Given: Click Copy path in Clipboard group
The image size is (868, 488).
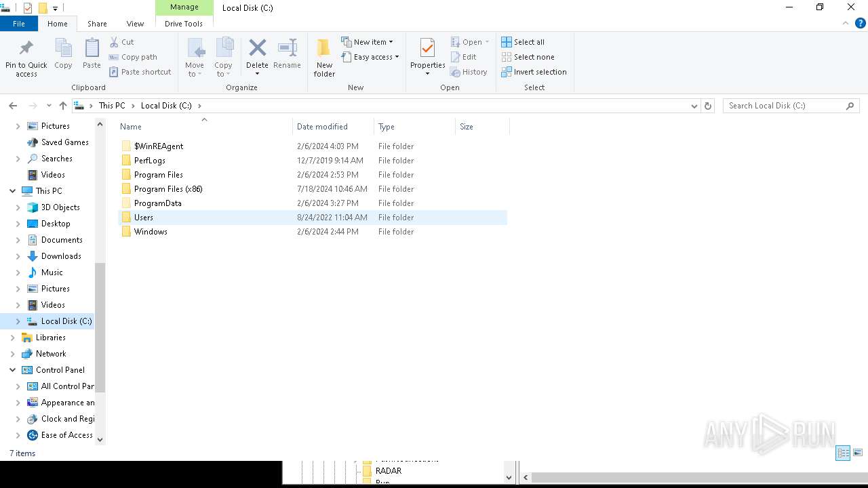Looking at the screenshot, I should [x=134, y=57].
